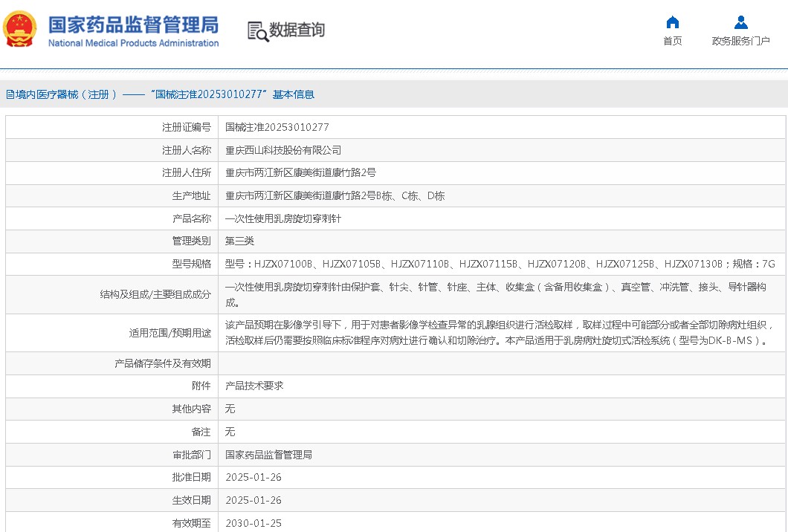Select the 附件 label
Viewport: 788px width, 532px height.
(201, 386)
